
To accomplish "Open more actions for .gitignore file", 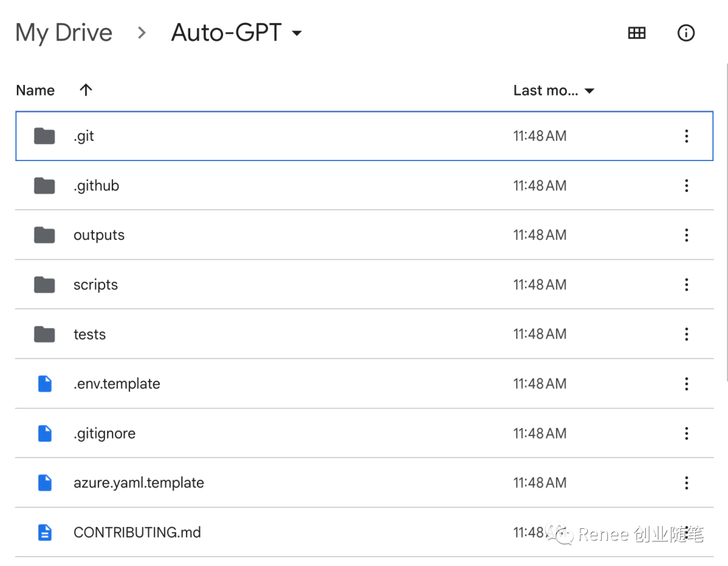I will pyautogui.click(x=686, y=433).
